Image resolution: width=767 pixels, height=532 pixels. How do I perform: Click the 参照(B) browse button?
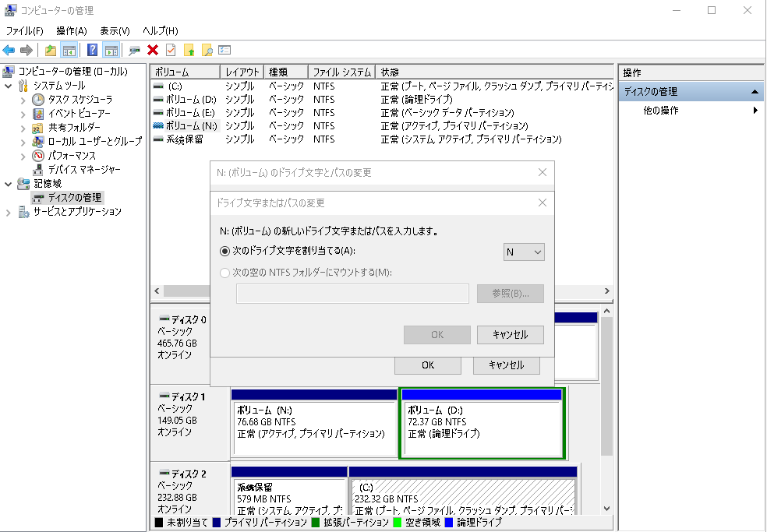509,293
